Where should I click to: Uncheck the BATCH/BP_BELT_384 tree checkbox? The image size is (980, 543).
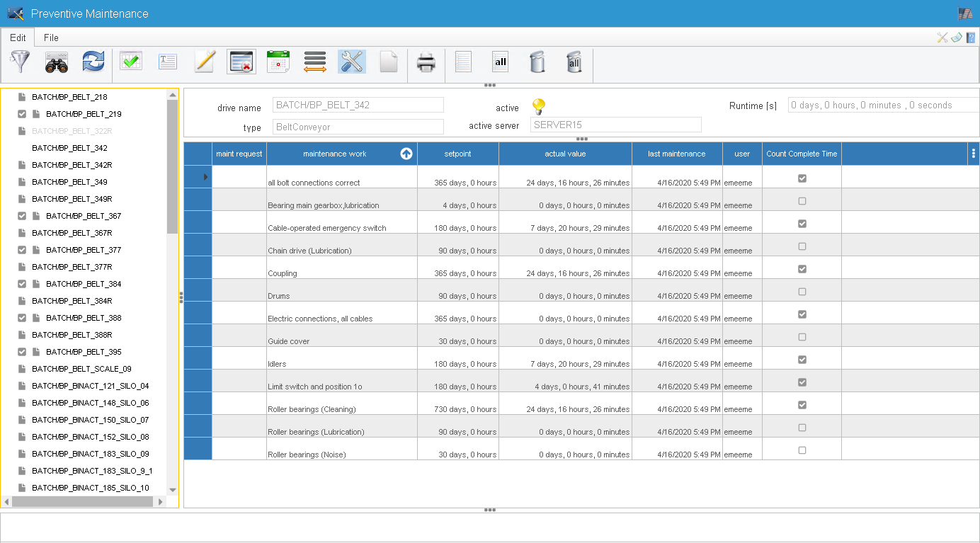coord(22,284)
